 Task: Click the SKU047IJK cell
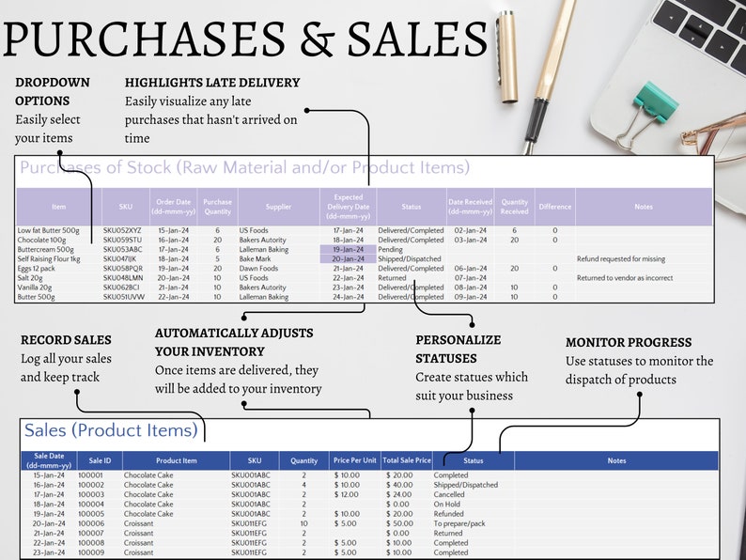point(119,258)
